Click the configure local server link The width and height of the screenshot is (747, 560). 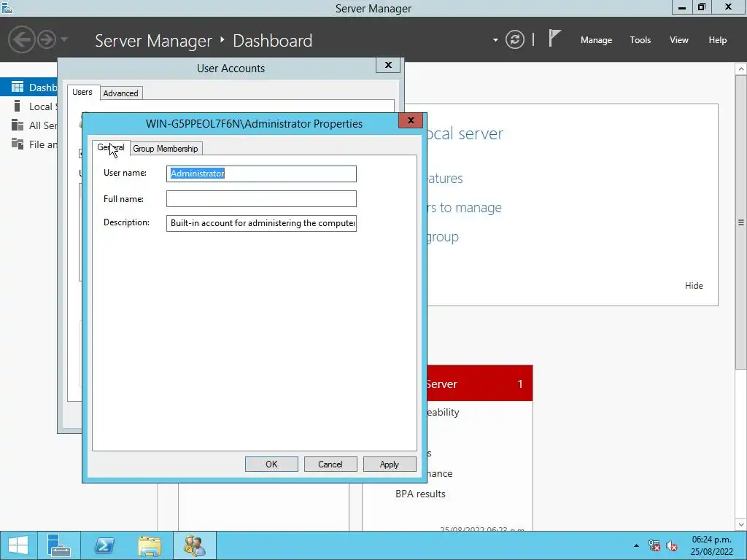(465, 134)
